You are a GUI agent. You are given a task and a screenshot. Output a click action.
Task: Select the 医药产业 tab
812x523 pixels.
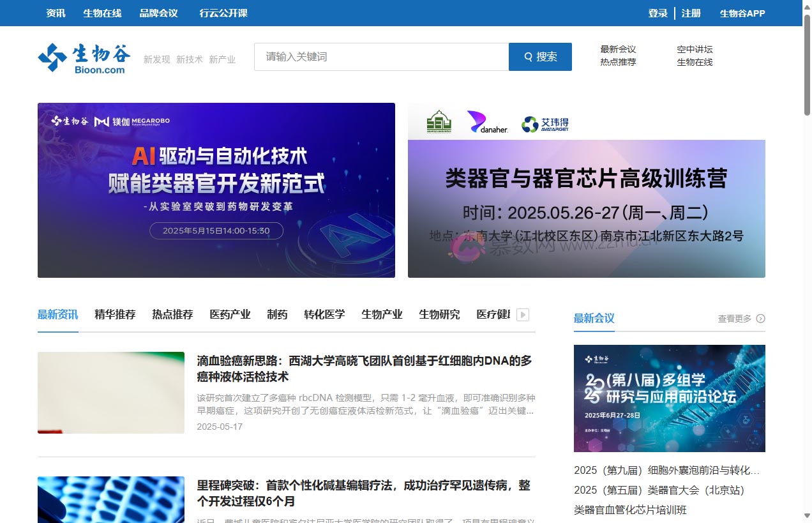(x=230, y=314)
